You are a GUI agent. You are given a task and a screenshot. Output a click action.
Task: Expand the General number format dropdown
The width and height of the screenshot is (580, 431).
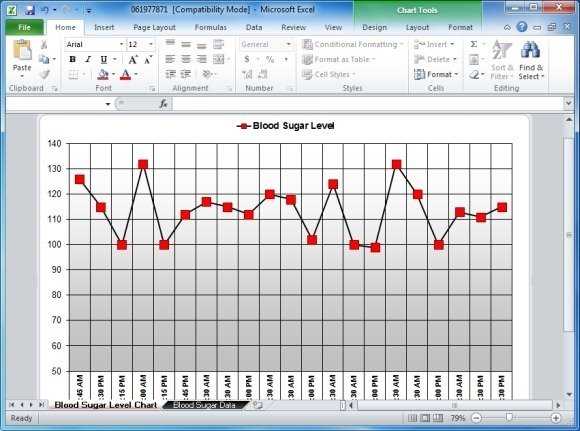[289, 44]
